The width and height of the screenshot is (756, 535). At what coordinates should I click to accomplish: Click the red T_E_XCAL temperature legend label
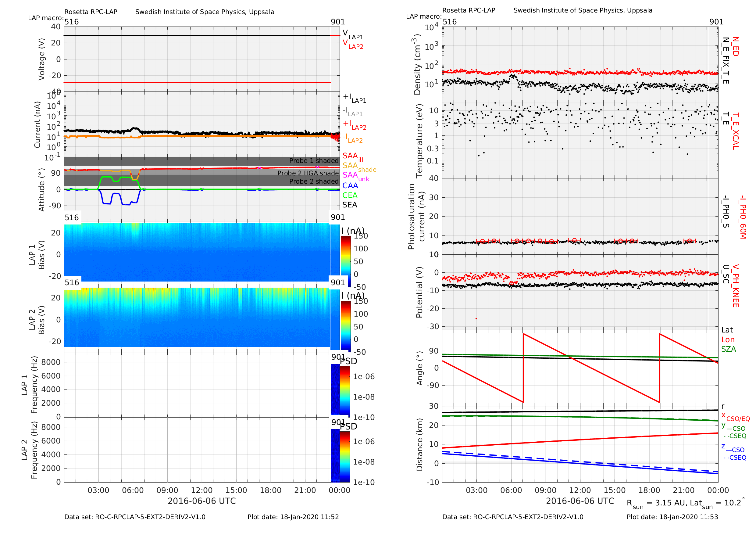(x=735, y=131)
